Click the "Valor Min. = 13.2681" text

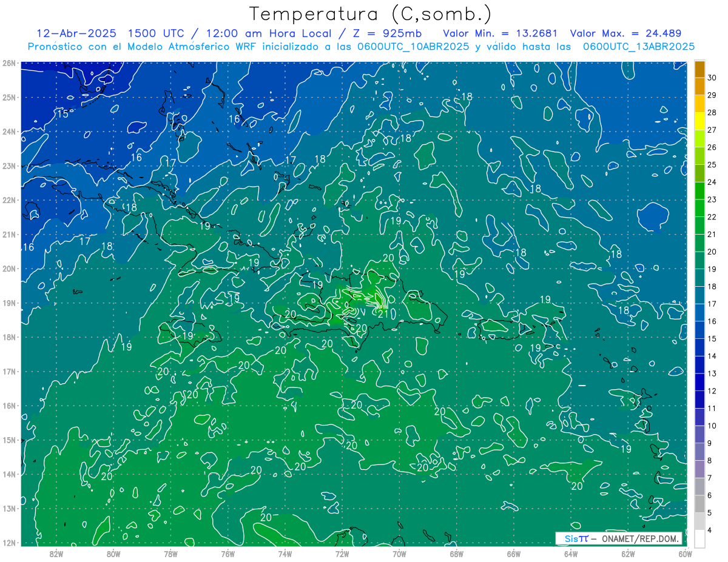coord(500,33)
